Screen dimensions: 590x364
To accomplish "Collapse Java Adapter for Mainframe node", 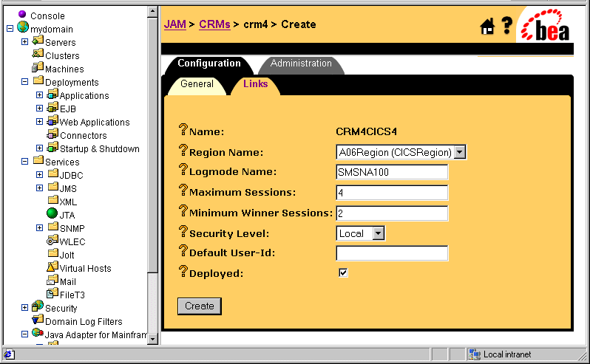I will coord(25,334).
